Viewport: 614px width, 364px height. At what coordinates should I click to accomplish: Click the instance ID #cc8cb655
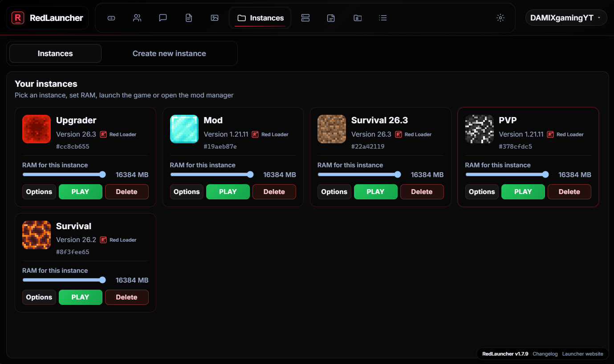[73, 146]
